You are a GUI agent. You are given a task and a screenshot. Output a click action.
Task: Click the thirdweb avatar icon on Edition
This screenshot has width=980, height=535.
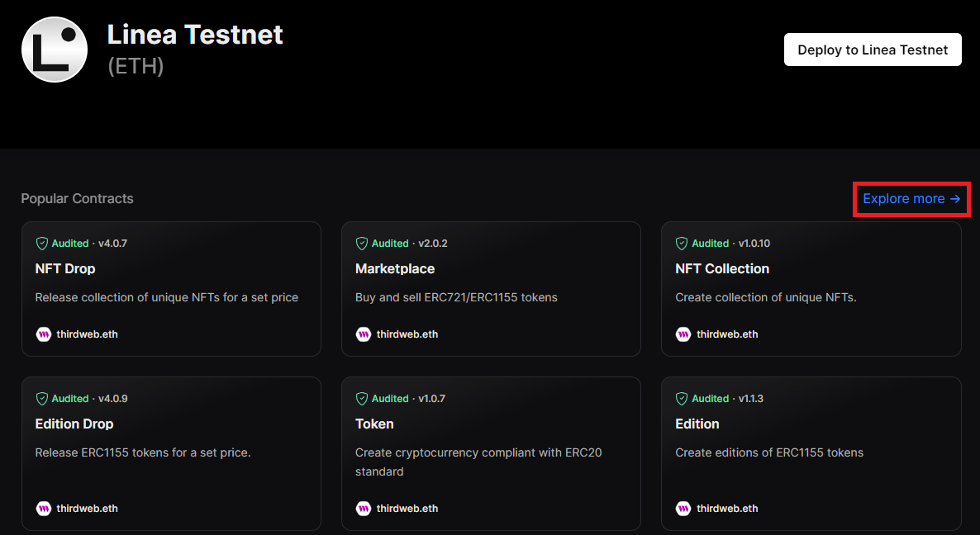683,508
